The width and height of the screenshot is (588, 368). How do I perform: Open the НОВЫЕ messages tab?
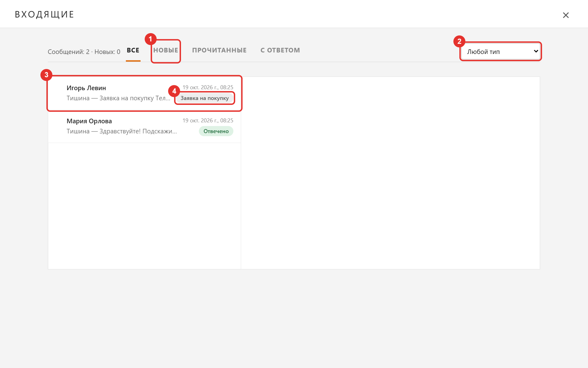(x=166, y=51)
